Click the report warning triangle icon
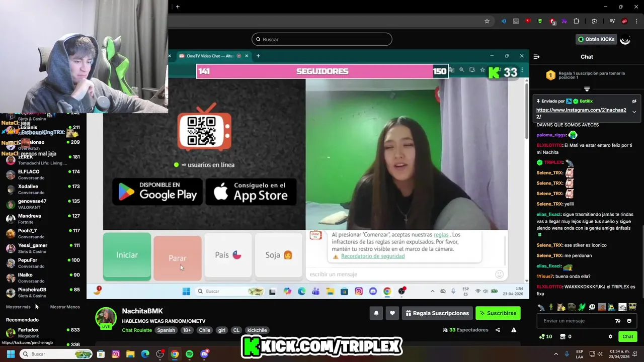The image size is (644, 362). (514, 330)
